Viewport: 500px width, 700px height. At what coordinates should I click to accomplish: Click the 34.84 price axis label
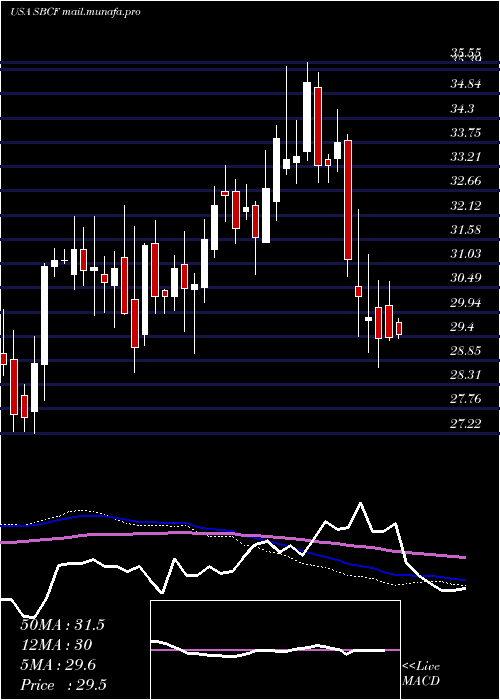pos(466,84)
